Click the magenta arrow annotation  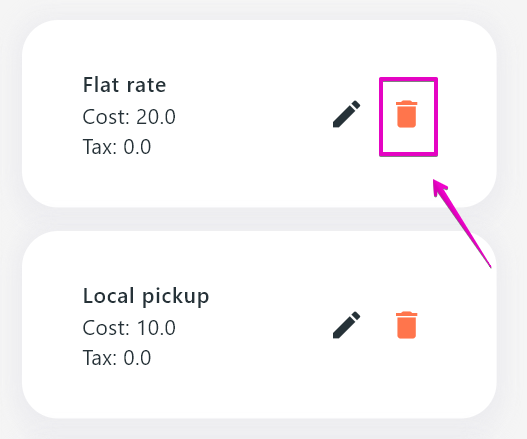[461, 222]
